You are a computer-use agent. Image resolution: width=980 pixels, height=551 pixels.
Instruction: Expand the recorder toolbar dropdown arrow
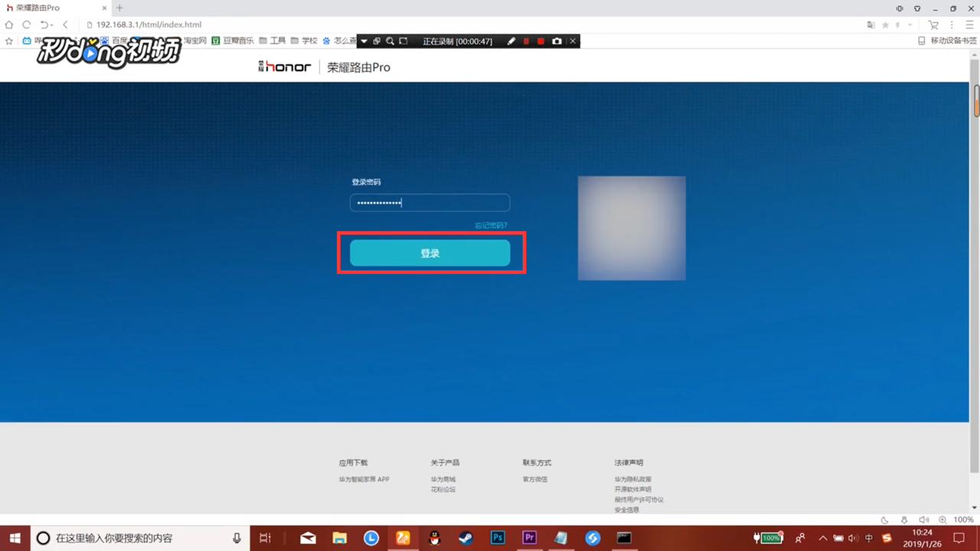[x=364, y=41]
